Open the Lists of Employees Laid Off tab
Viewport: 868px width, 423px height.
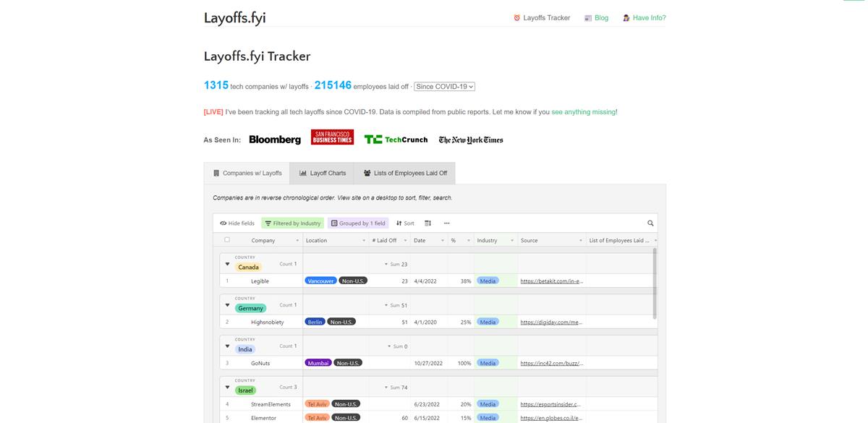405,174
